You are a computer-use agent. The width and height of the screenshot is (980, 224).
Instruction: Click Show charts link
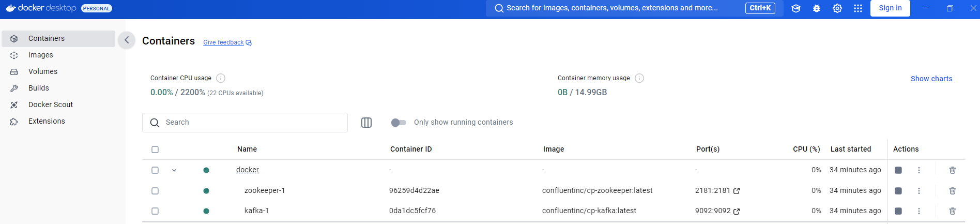(931, 79)
